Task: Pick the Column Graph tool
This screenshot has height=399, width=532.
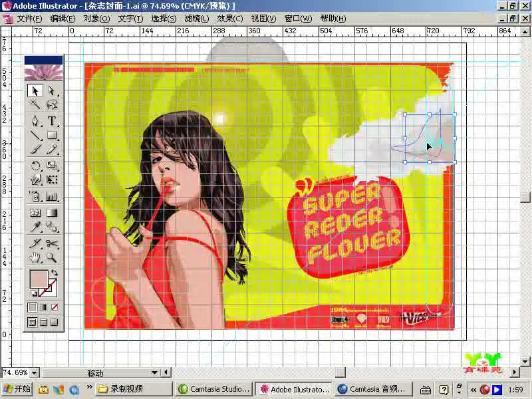Action: pos(52,196)
